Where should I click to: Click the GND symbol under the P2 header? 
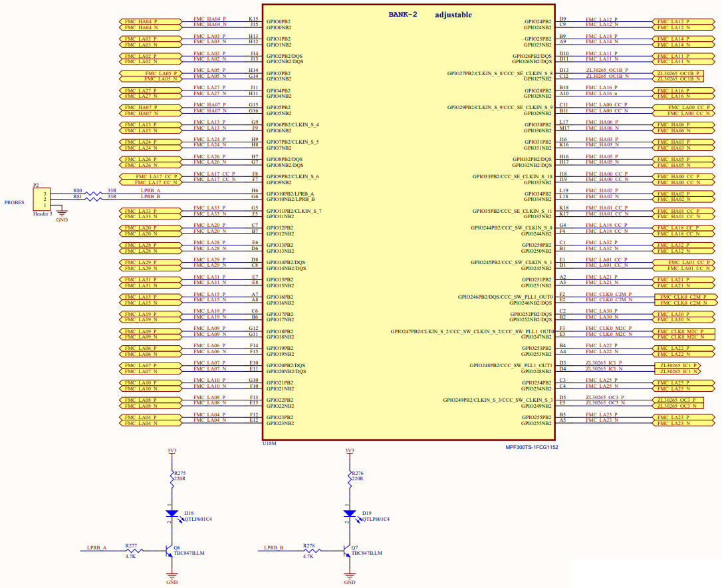(62, 212)
